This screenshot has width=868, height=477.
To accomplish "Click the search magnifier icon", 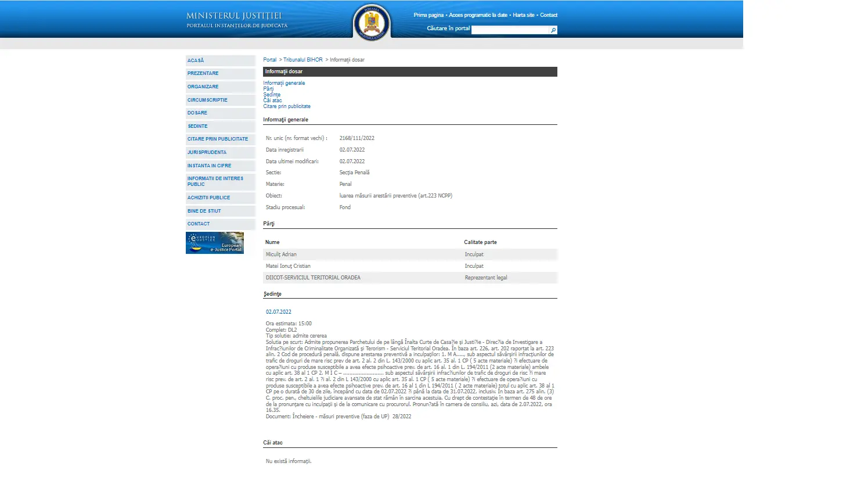I will [553, 30].
